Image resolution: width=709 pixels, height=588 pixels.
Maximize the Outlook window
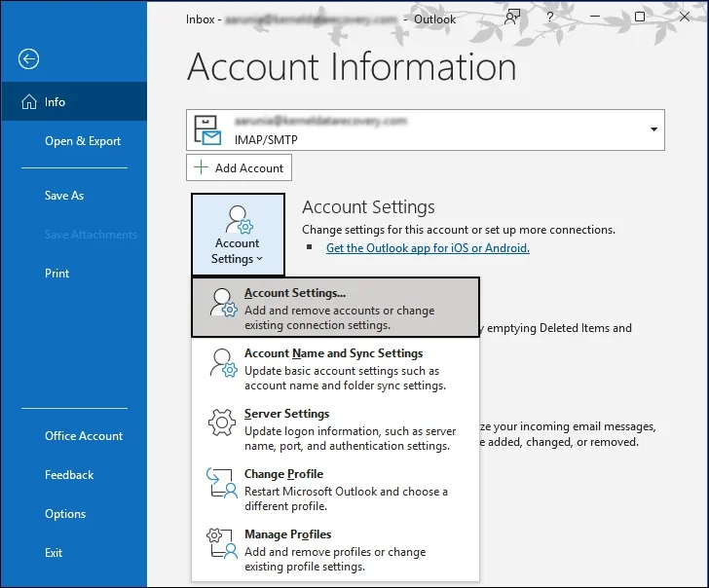click(x=639, y=17)
